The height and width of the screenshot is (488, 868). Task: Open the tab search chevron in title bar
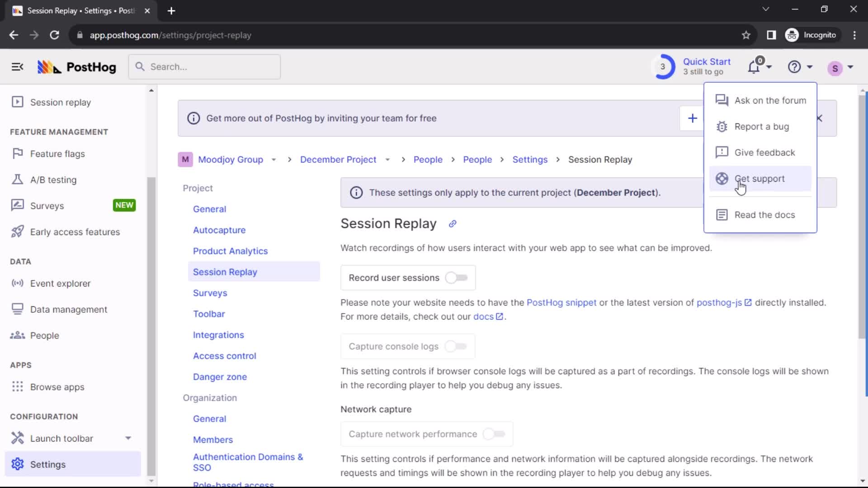click(x=765, y=9)
